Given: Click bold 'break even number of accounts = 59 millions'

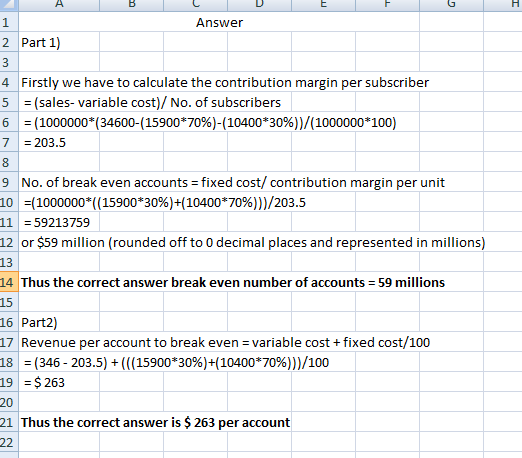Looking at the screenshot, I should coord(308,282).
